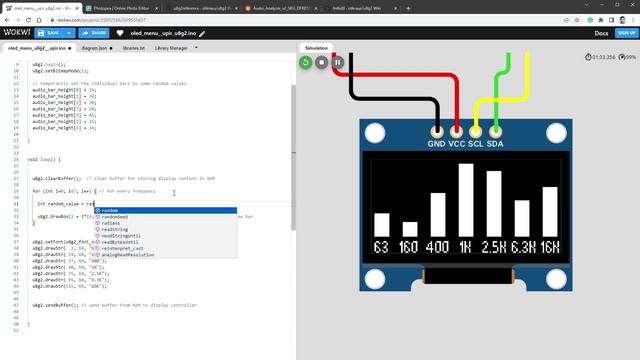This screenshot has height=360, width=640.
Task: Click the SCL pin on OLED
Action: (476, 131)
